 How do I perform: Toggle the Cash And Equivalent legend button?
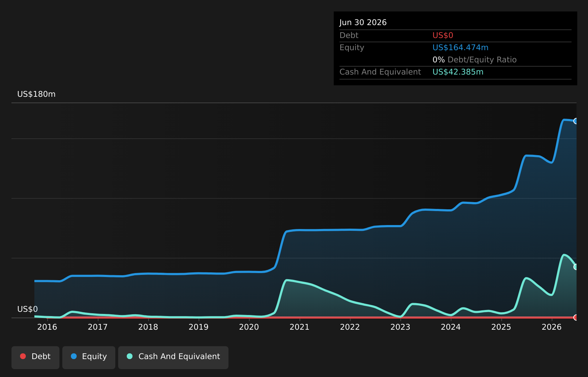173,357
